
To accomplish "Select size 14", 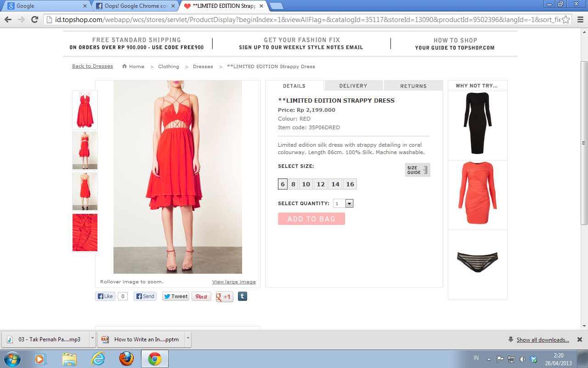I will click(x=335, y=184).
